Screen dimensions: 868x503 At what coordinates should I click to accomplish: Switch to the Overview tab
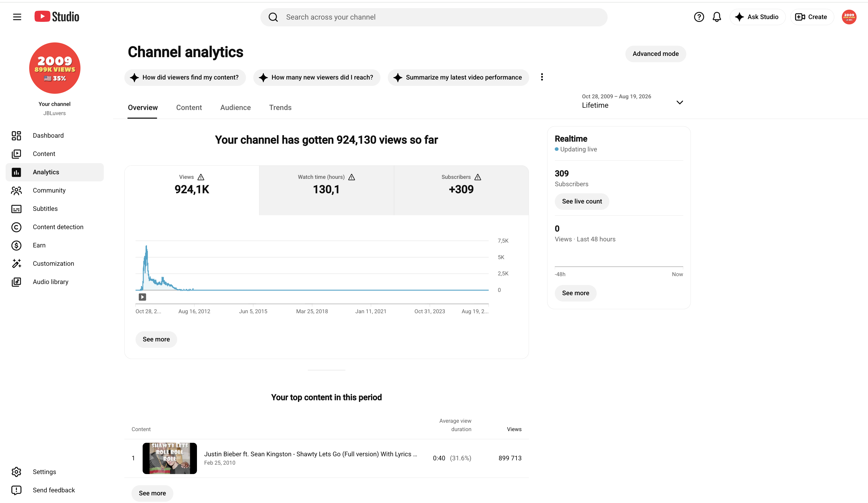point(143,107)
